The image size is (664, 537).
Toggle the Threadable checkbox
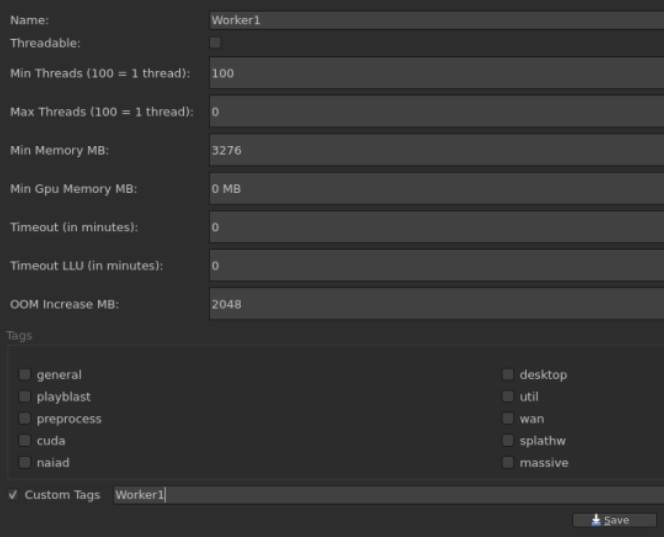215,43
